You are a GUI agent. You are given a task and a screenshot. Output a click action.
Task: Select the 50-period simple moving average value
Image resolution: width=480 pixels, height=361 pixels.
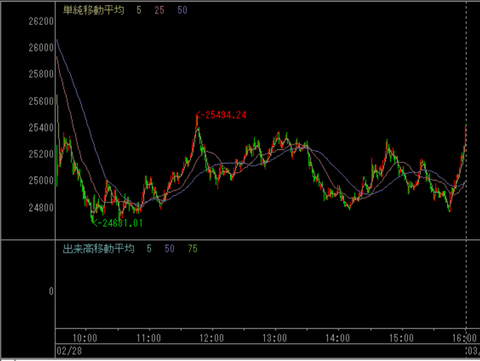182,10
